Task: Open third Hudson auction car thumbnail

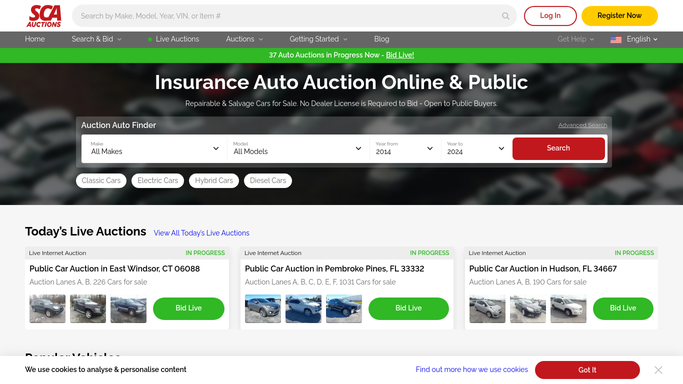Action: click(568, 309)
